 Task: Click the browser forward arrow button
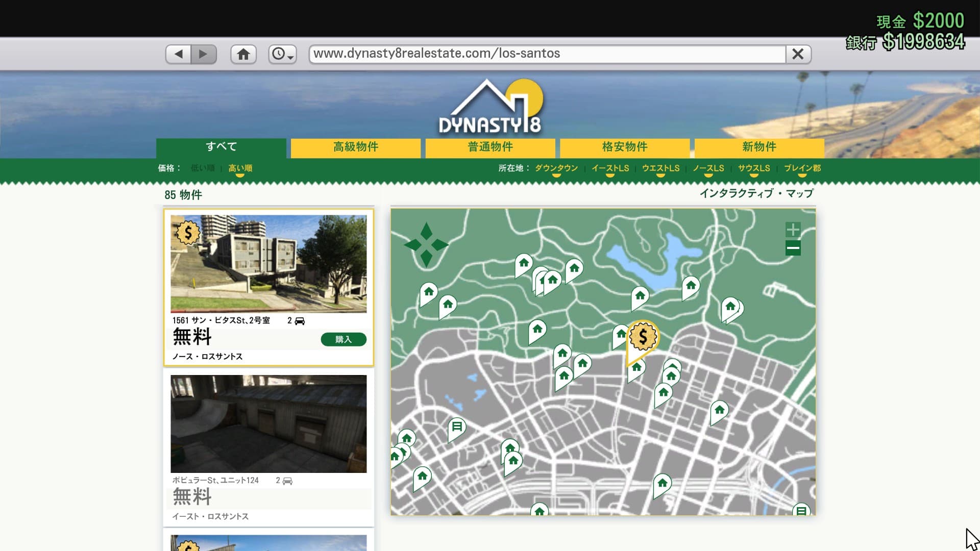click(204, 54)
